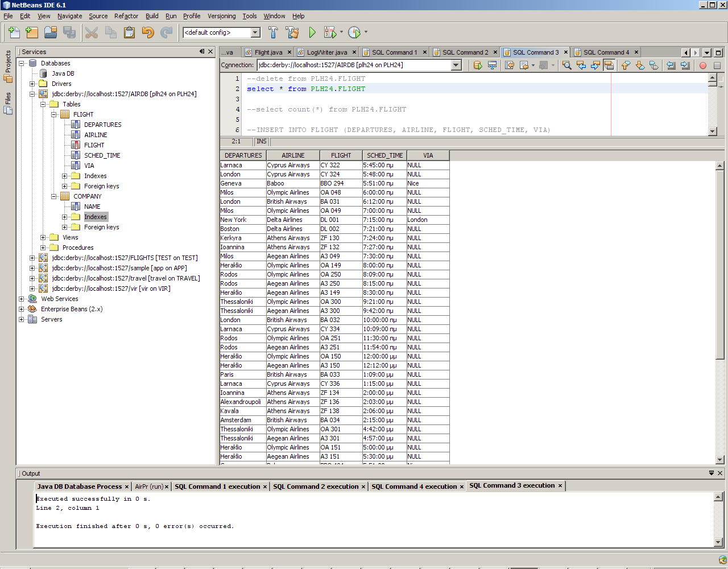Open Debug Main Project dropdown arrow
The image size is (728, 569).
341,32
